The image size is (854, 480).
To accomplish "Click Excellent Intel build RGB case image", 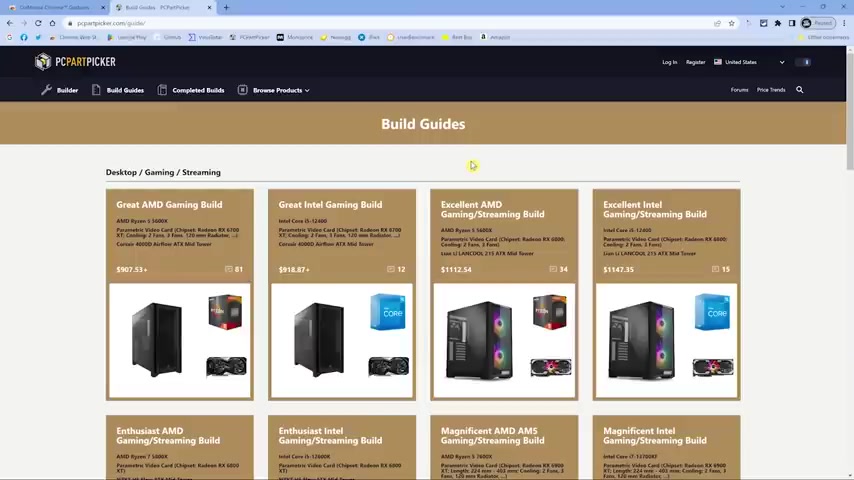I will point(642,341).
